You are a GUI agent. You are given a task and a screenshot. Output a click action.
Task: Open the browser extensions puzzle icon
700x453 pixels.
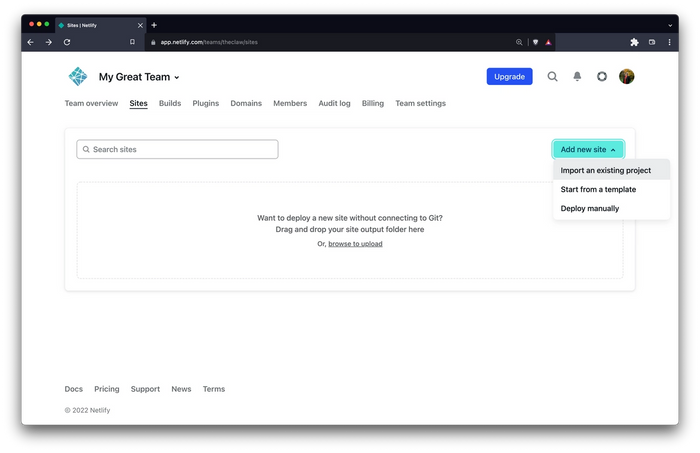pos(634,42)
